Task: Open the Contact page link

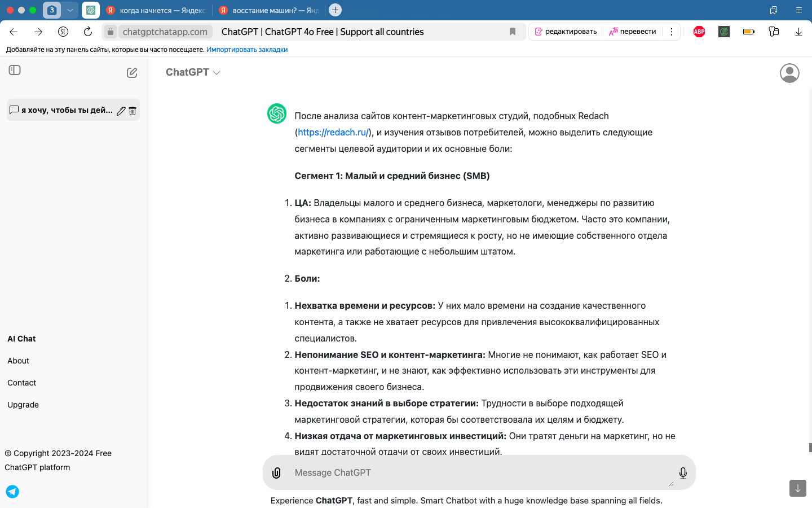Action: point(21,383)
